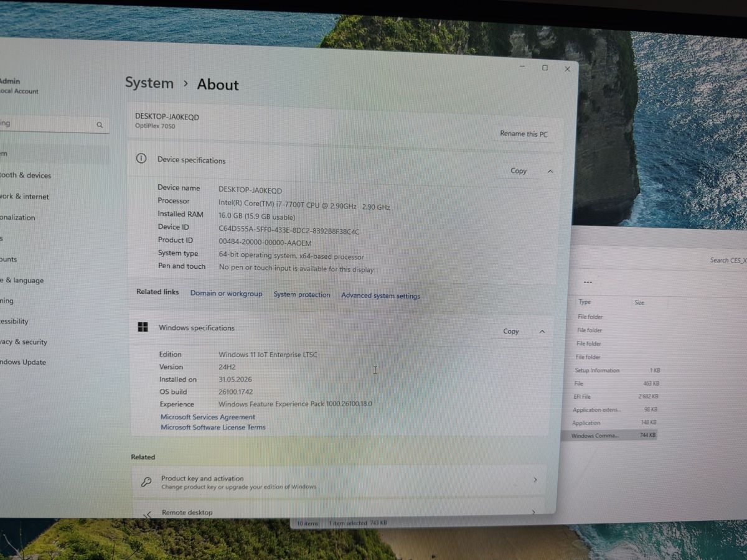The width and height of the screenshot is (747, 560).
Task: Go back to System in breadcrumb
Action: 149,83
